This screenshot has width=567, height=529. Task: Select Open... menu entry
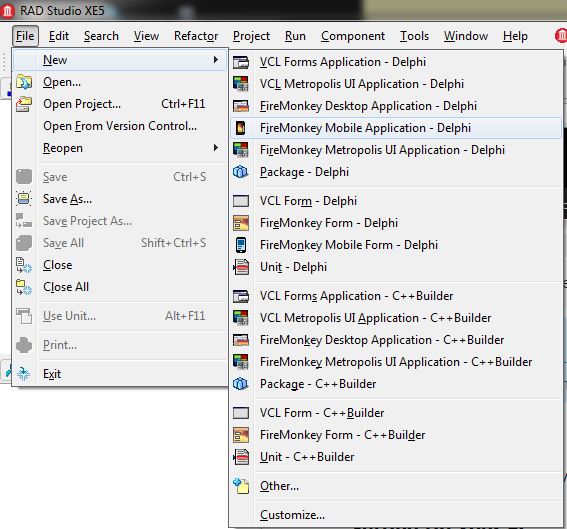pyautogui.click(x=120, y=82)
